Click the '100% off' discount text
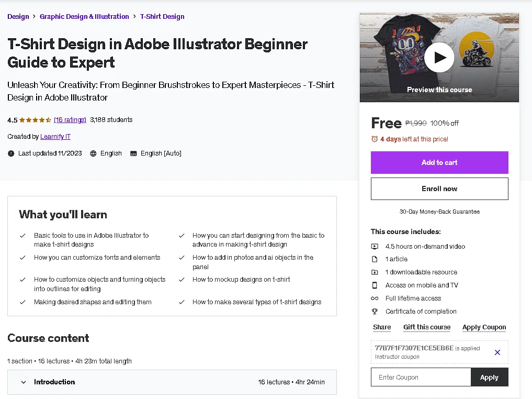The height and width of the screenshot is (399, 532). coord(444,123)
